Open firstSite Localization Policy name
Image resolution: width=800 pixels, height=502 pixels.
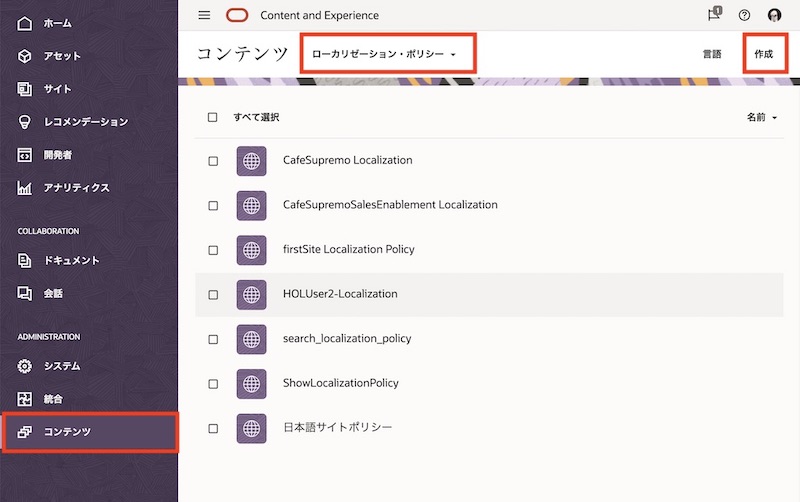click(x=348, y=249)
